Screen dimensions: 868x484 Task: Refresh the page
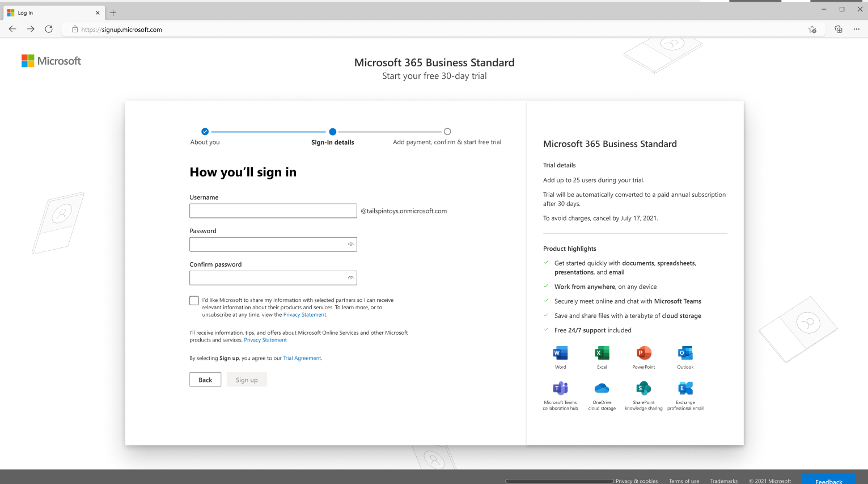49,29
